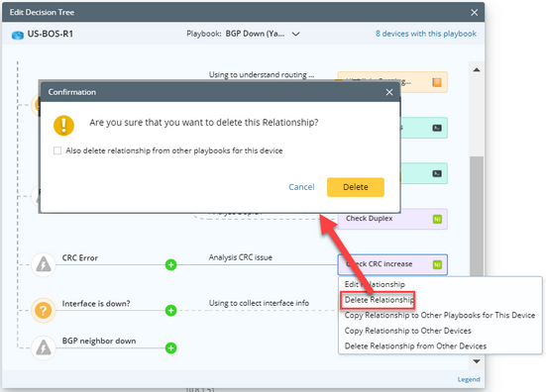
Task: Select the Check CRC increase node
Action: (x=392, y=264)
